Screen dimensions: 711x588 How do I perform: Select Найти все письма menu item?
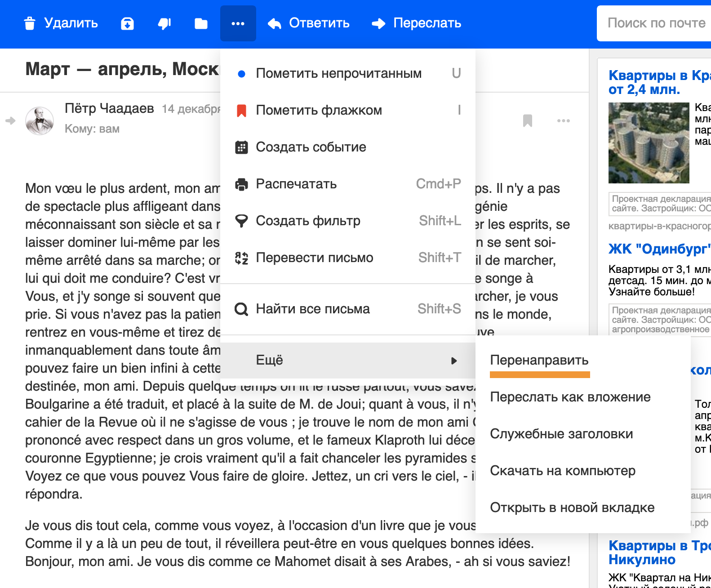click(348, 309)
